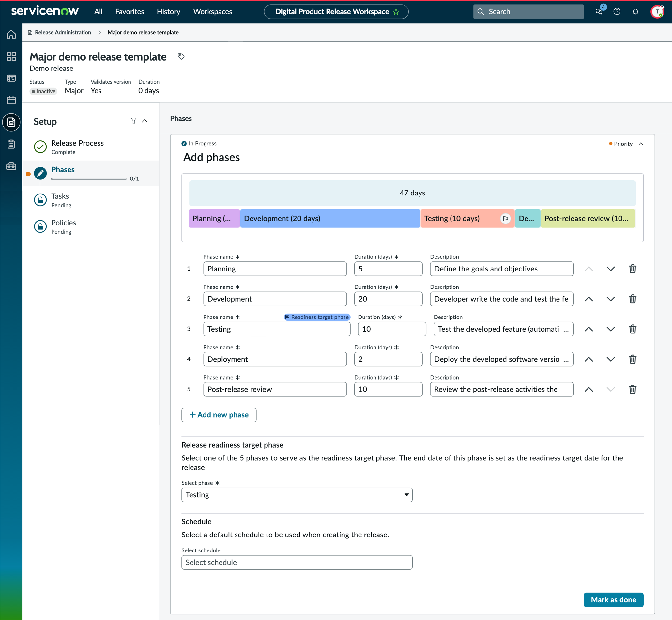Click the flag icon on the Testing timeline bar

point(505,218)
